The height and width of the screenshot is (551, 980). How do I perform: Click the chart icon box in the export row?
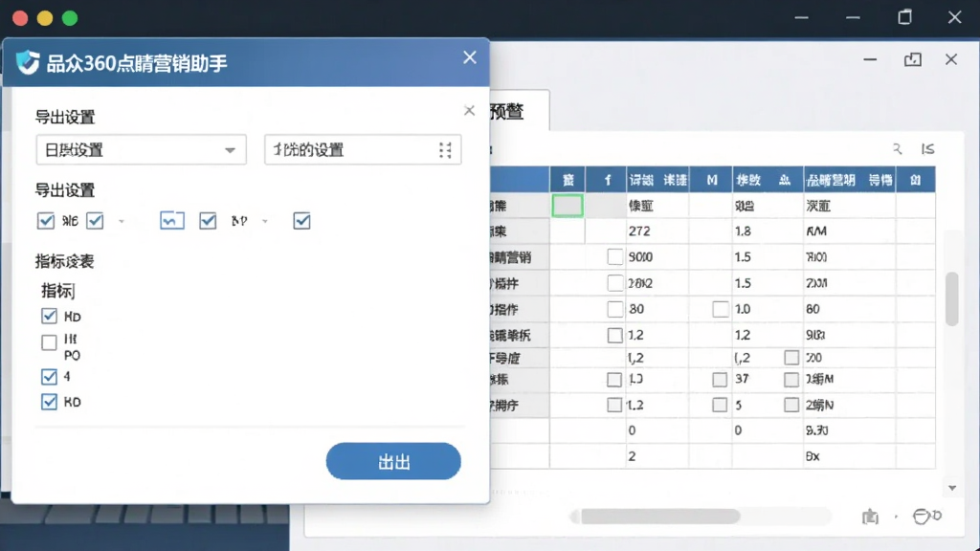(172, 221)
